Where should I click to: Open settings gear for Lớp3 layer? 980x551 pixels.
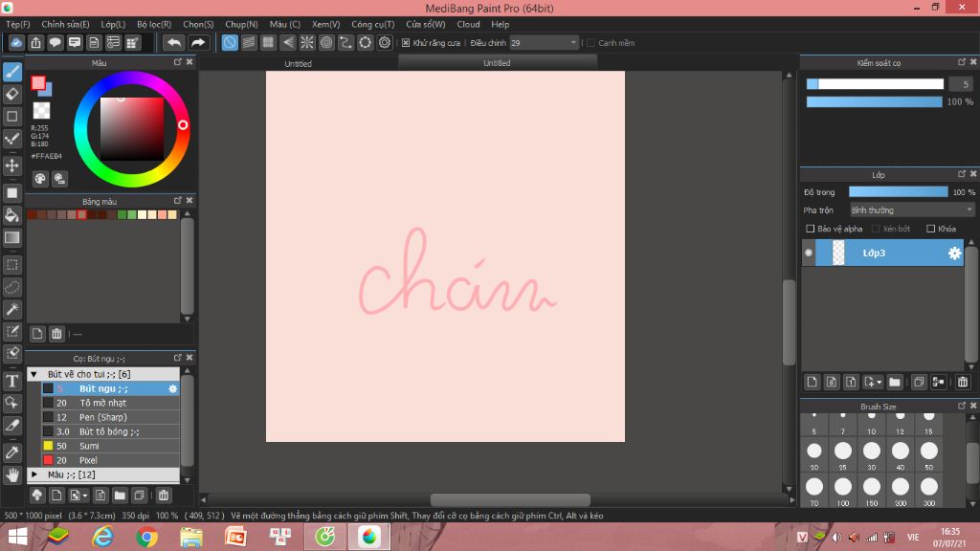click(x=954, y=253)
